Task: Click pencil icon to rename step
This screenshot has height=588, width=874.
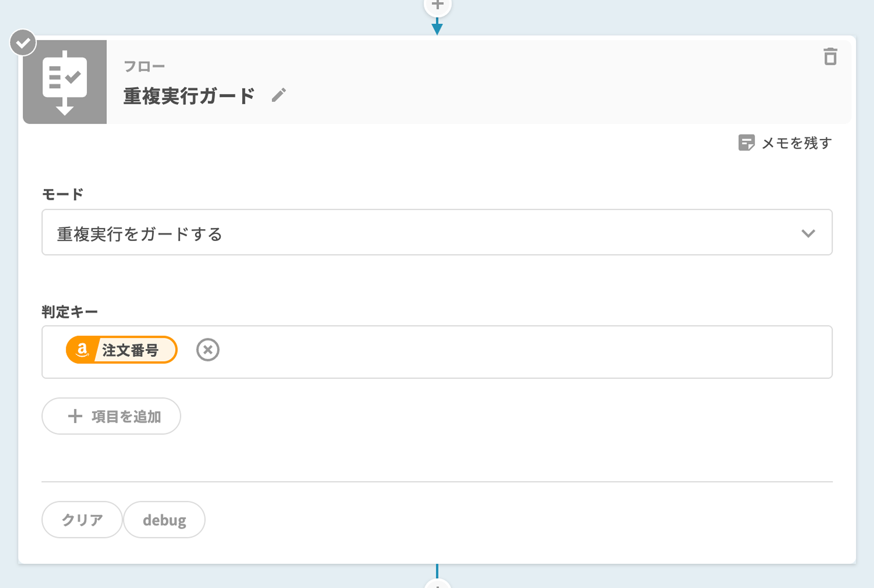Action: pyautogui.click(x=279, y=95)
